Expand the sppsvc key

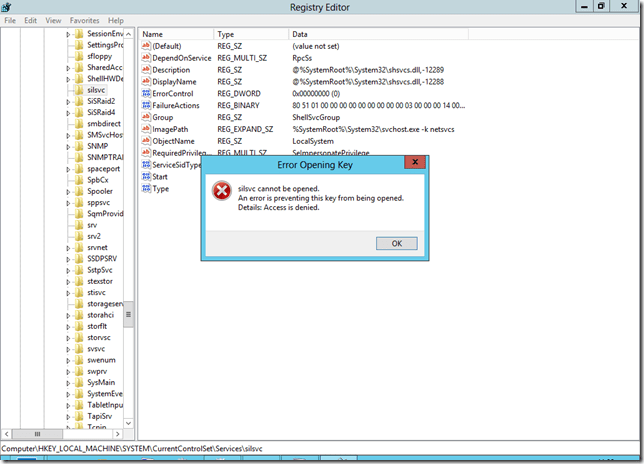(x=68, y=203)
